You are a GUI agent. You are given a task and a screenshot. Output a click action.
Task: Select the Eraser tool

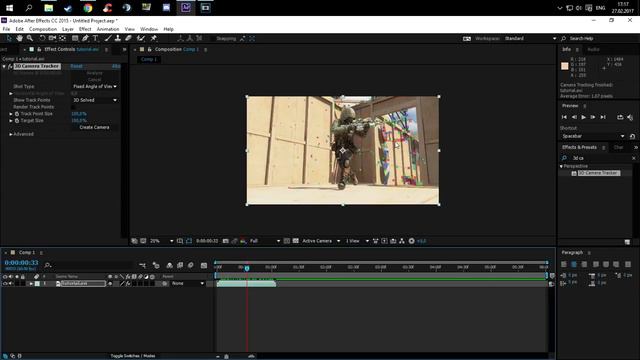(128, 38)
